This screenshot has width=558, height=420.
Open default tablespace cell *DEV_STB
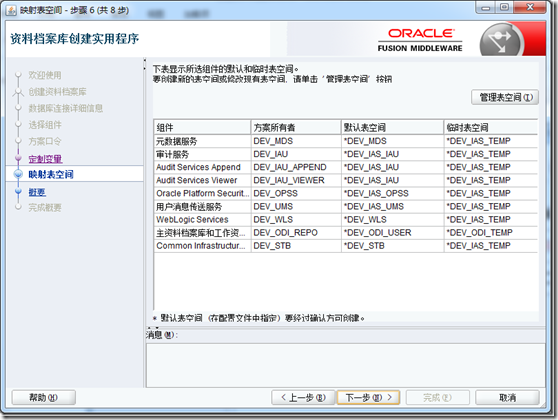click(393, 246)
